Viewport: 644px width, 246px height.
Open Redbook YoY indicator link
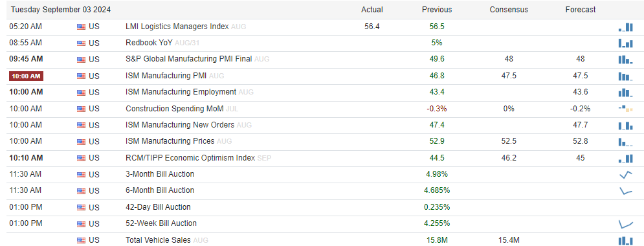[149, 43]
